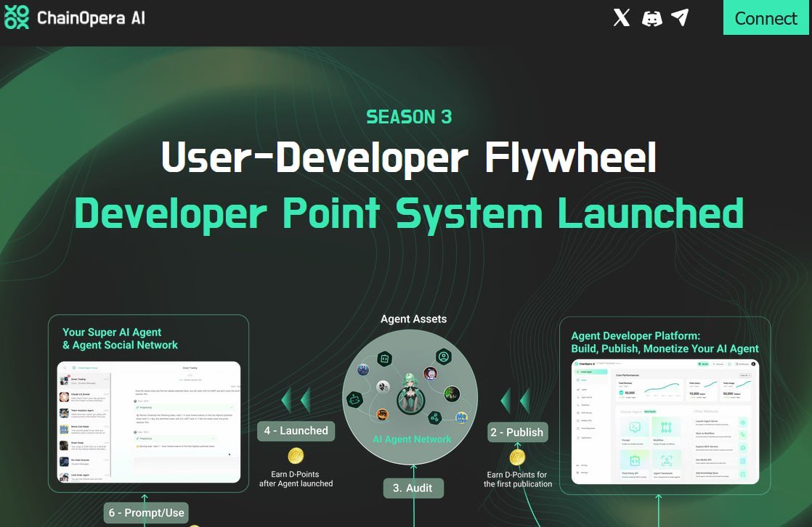Image resolution: width=812 pixels, height=527 pixels.
Task: Click the white robot agent avatar in circle
Action: [383, 387]
